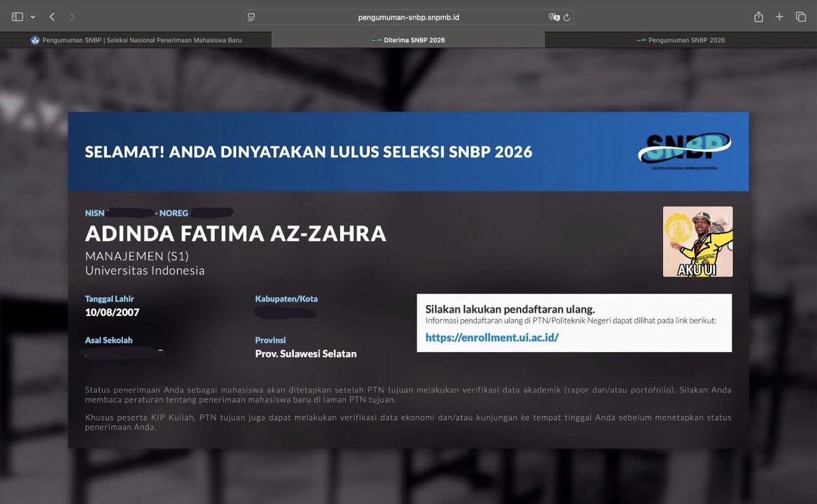This screenshot has height=504, width=817.
Task: Click the Asal Sekolah label
Action: [x=108, y=340]
